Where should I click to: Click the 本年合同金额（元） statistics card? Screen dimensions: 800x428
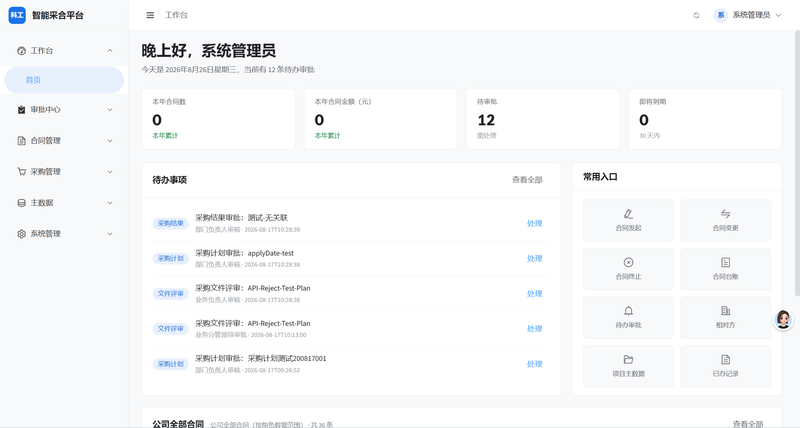click(381, 119)
